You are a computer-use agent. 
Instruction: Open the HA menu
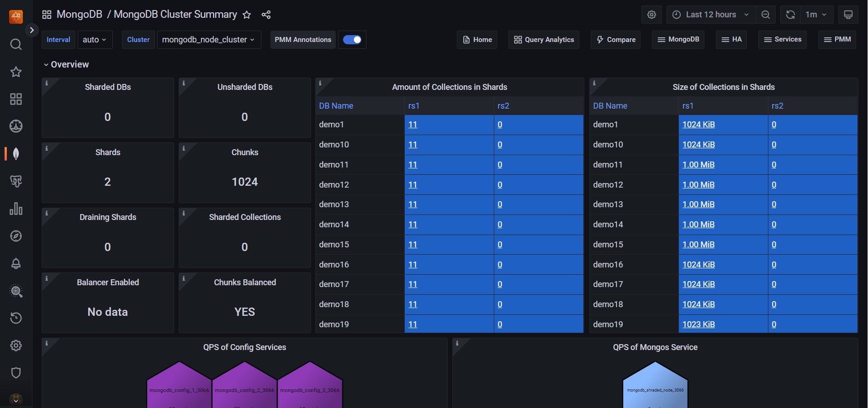pyautogui.click(x=731, y=40)
